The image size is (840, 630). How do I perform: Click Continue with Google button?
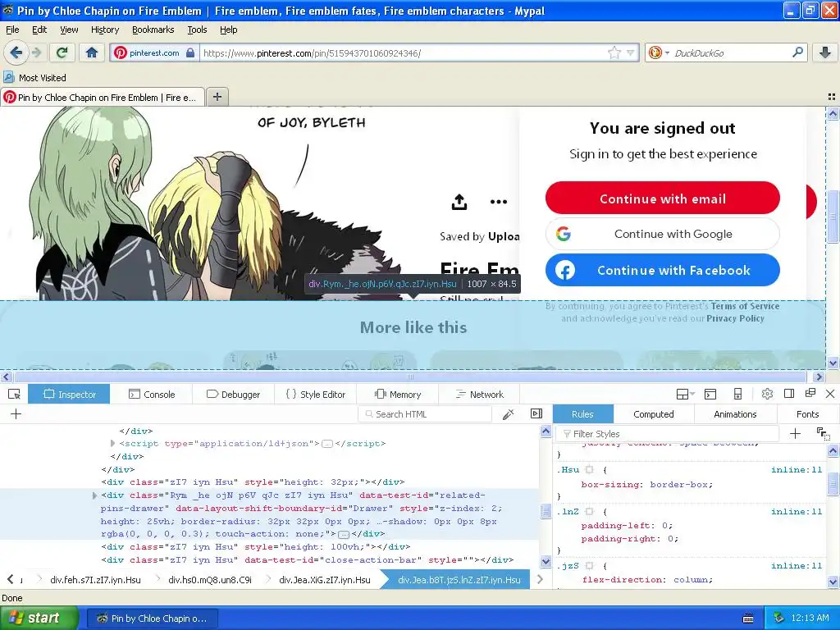coord(663,234)
